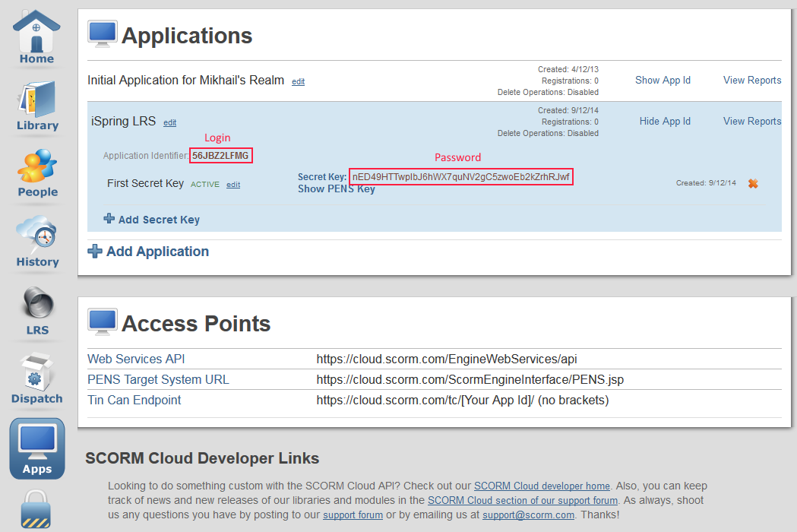Click the padlock icon in sidebar

(36, 510)
